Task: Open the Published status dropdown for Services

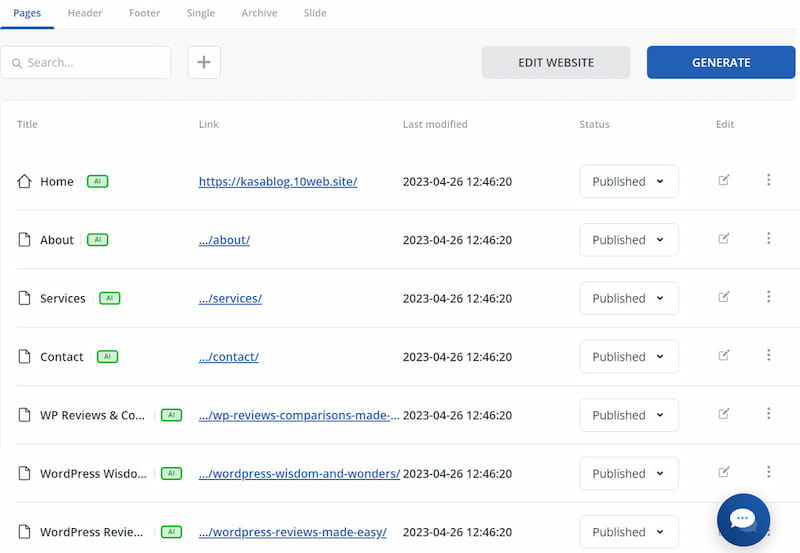Action: 629,298
